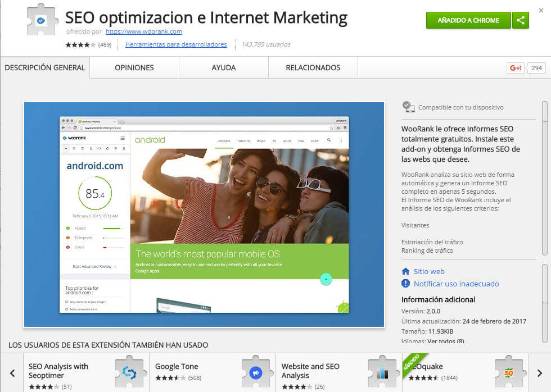Screen dimensions: 551x392
Task: Click the warning icon beside Notificar uso inadecuado
Action: pos(405,284)
